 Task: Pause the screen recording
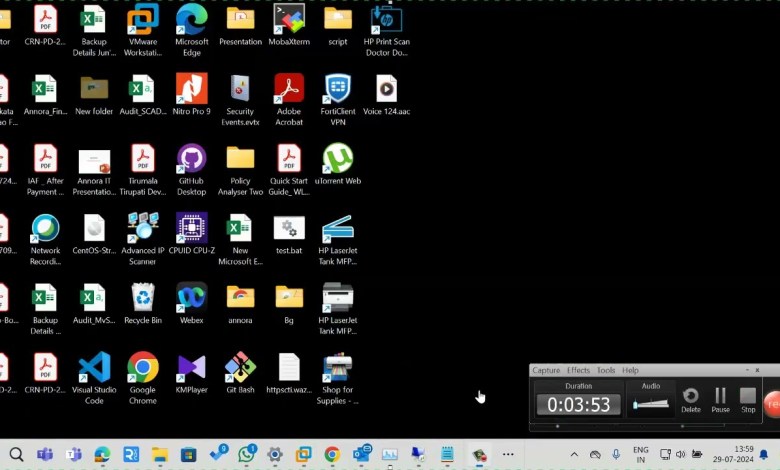click(x=720, y=400)
